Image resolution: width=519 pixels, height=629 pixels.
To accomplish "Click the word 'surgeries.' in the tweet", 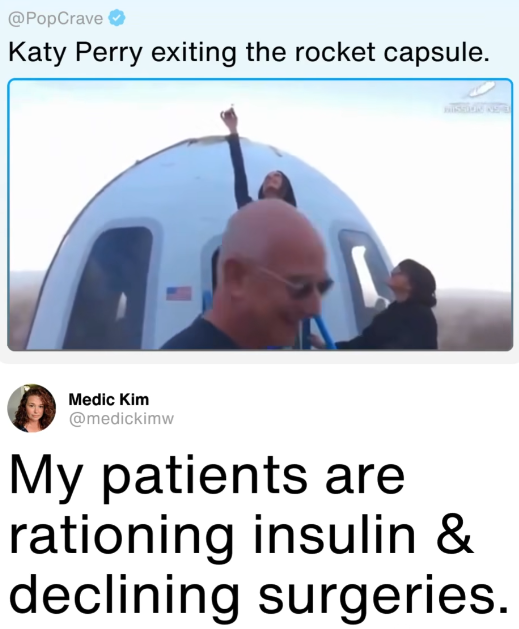I will (x=380, y=596).
